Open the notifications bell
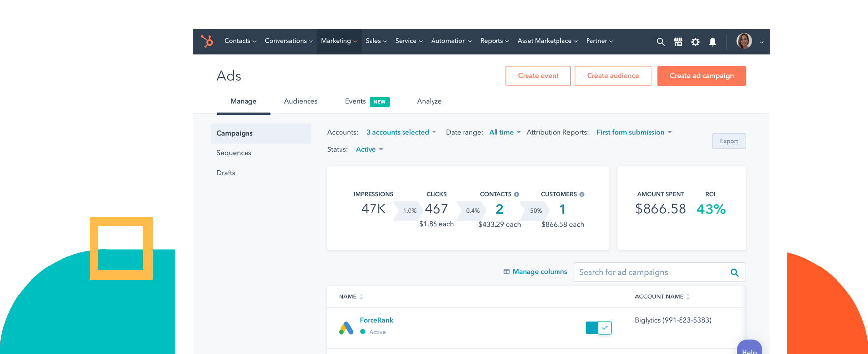Screen dimensions: 868x354 713,42
